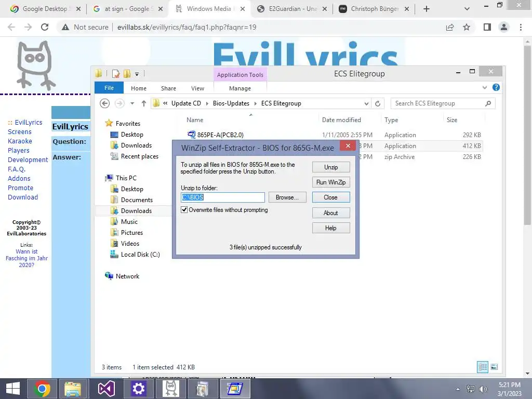Open Customize Quick Access Toolbar dropdown
Screen dimensions: 532x399
pos(137,74)
